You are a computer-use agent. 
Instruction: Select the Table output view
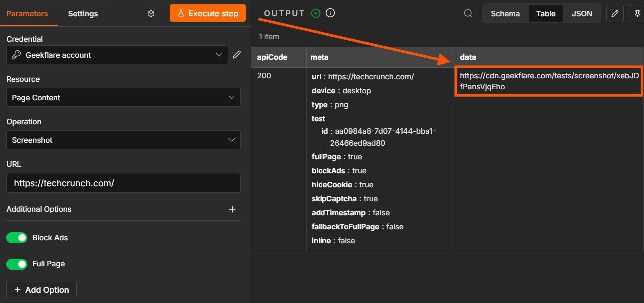(546, 14)
